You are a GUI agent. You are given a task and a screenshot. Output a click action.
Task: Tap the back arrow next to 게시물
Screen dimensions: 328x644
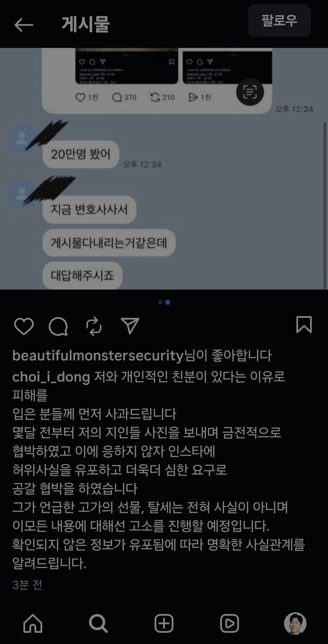tap(24, 25)
